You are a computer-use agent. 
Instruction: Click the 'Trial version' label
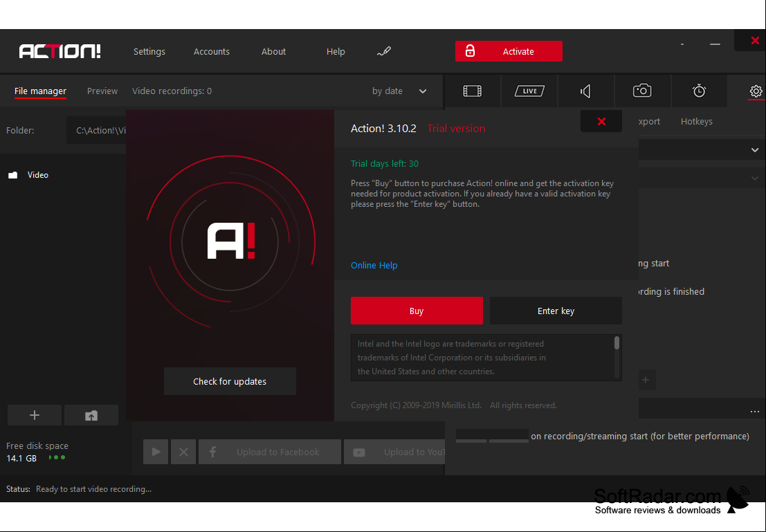pyautogui.click(x=456, y=129)
